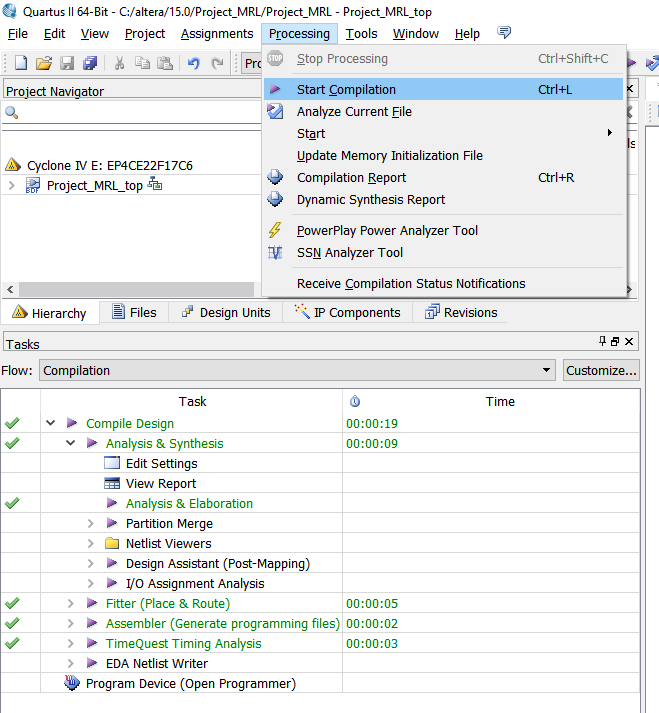
Task: Close the Tasks panel
Action: (x=629, y=341)
